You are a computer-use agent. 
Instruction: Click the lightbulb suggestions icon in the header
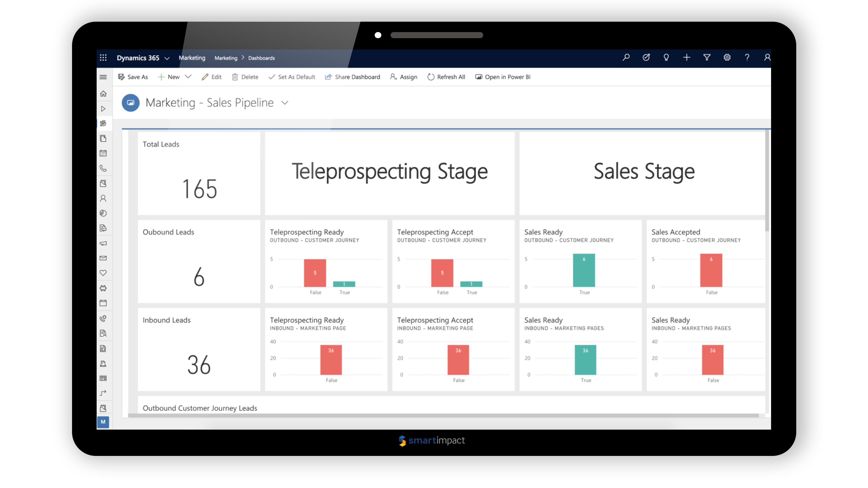point(666,58)
